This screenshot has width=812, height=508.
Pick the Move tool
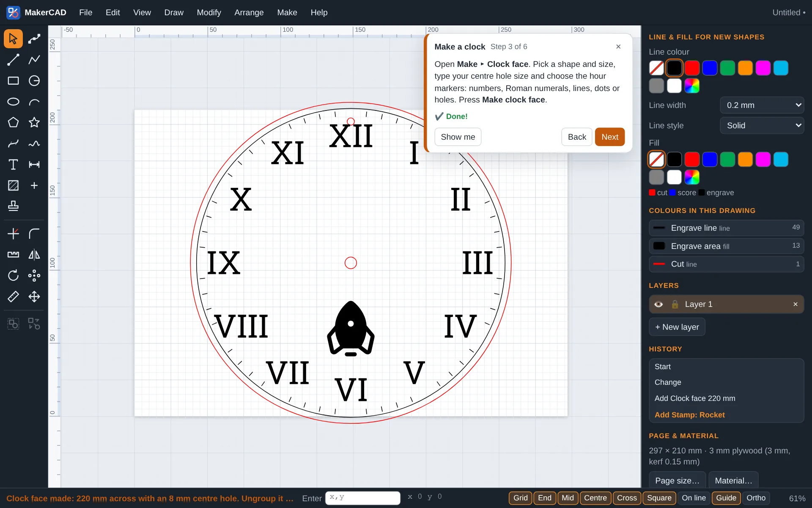[x=34, y=297]
